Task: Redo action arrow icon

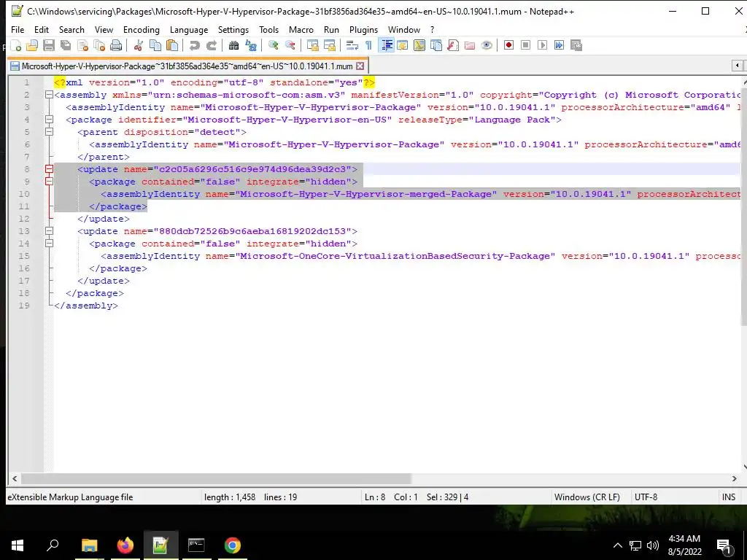Action: 212,45
